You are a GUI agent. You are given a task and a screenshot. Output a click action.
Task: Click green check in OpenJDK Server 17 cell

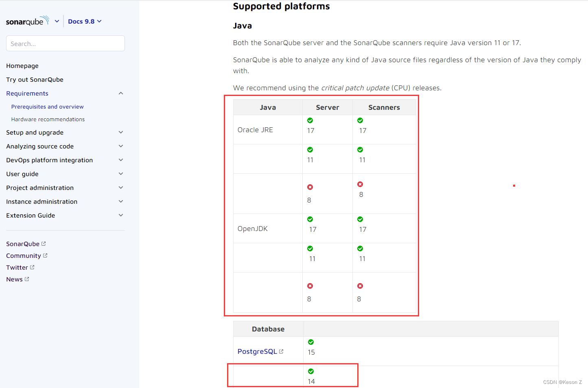tap(310, 219)
